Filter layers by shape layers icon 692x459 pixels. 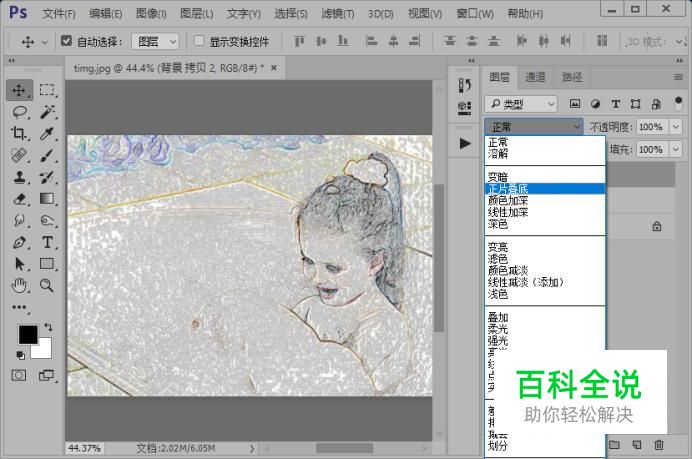(636, 104)
